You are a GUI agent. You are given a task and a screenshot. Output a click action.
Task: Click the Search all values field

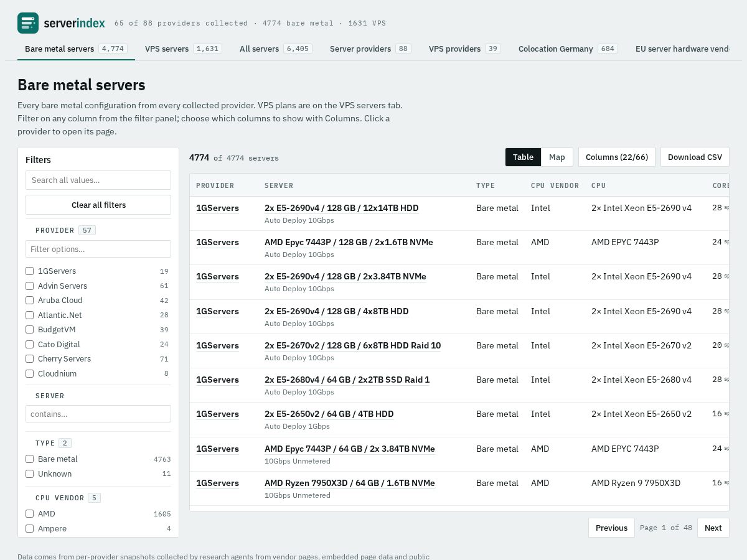tap(98, 180)
